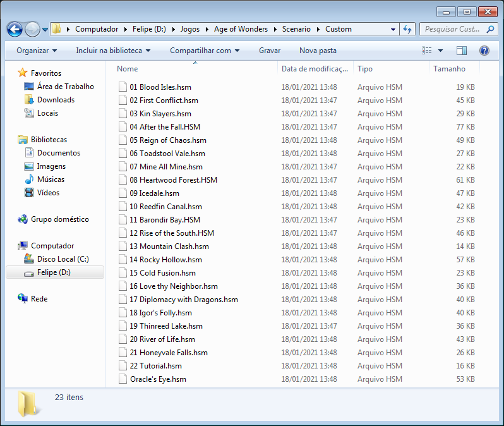504x426 pixels.
Task: Select file 03 Kin Slayers.hsm
Action: 160,114
